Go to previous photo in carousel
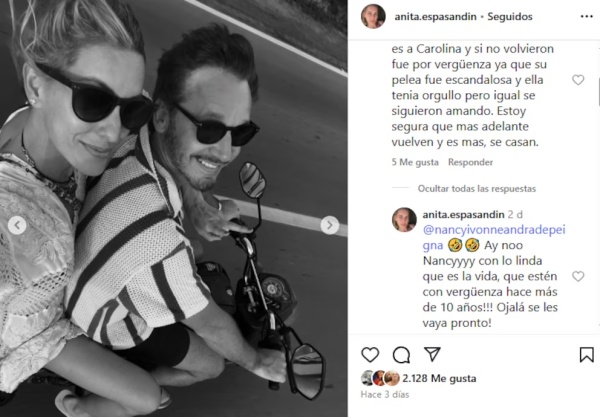The width and height of the screenshot is (600, 417). (x=17, y=225)
